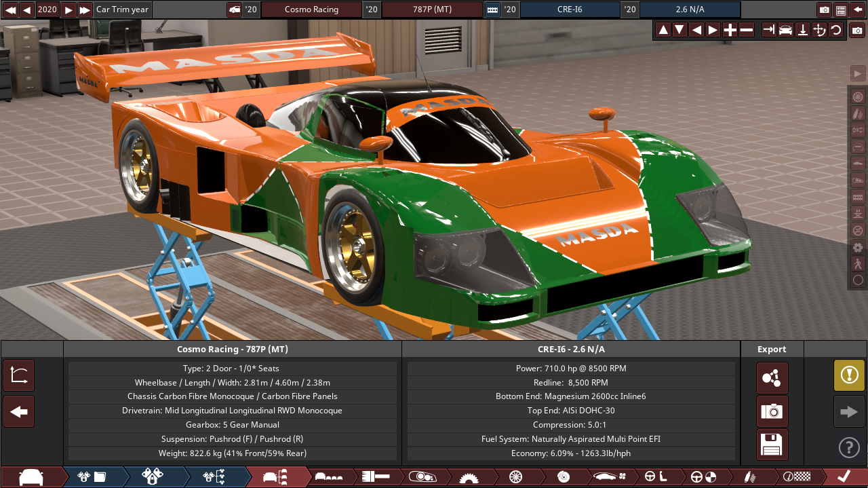Toggle car body silhouette icon
The image size is (868, 488).
coord(858,164)
